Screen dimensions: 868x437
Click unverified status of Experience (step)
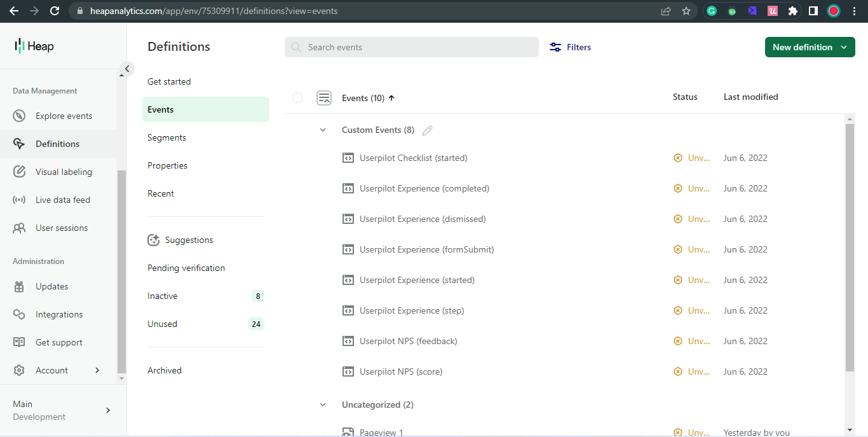692,310
